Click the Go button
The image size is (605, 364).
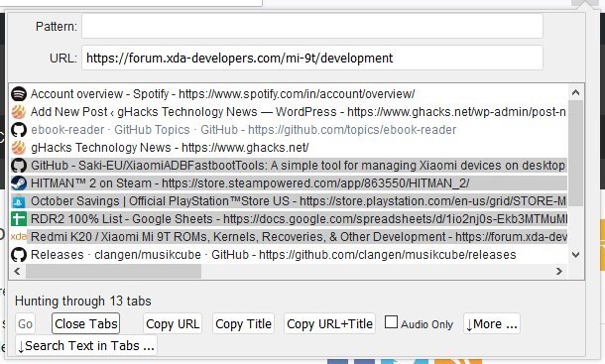point(25,324)
